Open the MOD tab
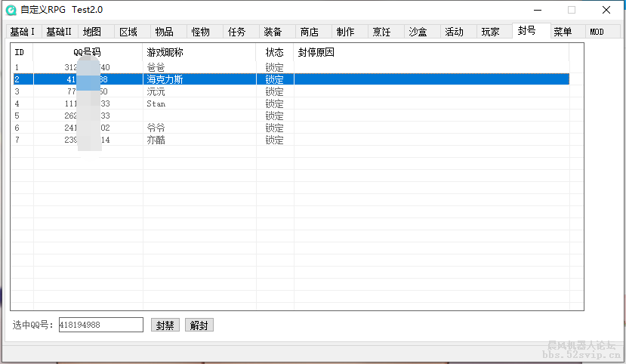This screenshot has width=626, height=364. point(597,32)
